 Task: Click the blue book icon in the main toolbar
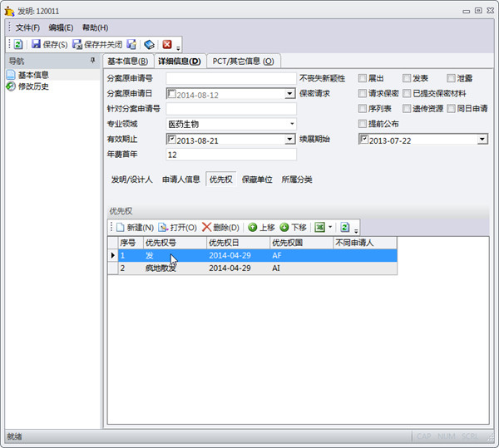pos(149,44)
